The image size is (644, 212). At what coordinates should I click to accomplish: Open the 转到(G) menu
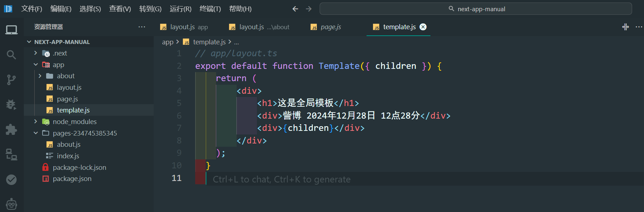click(x=150, y=9)
